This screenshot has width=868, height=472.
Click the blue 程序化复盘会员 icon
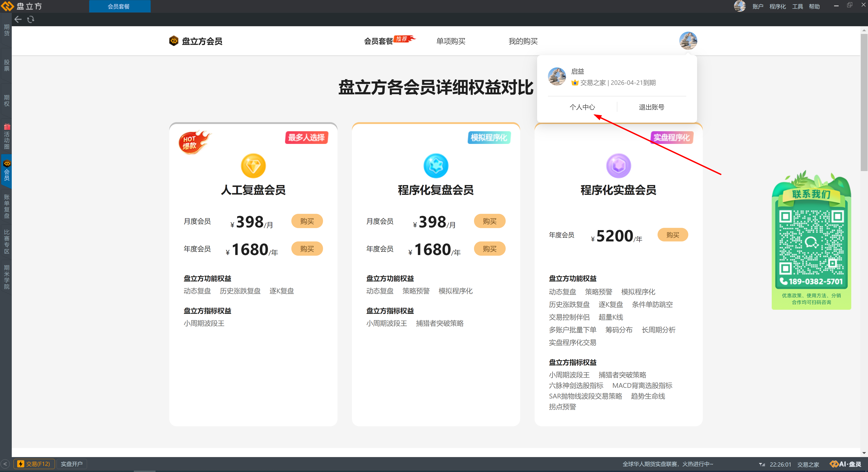(x=436, y=166)
